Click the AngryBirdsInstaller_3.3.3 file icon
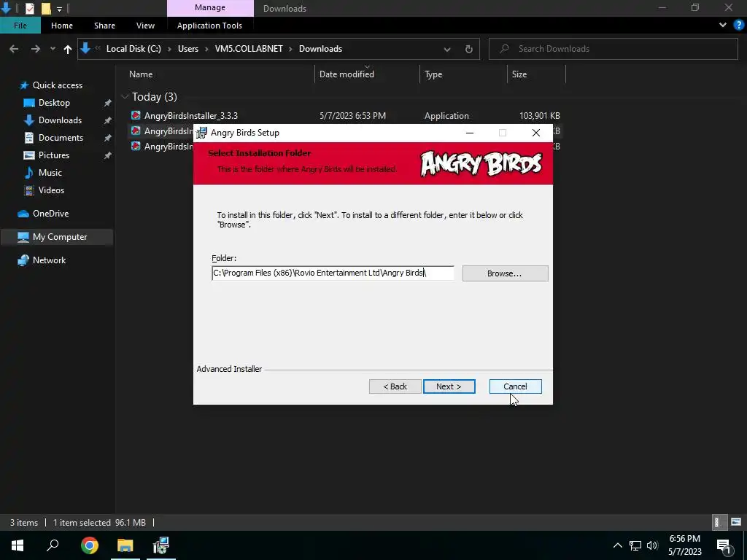The height and width of the screenshot is (560, 747). [x=136, y=115]
